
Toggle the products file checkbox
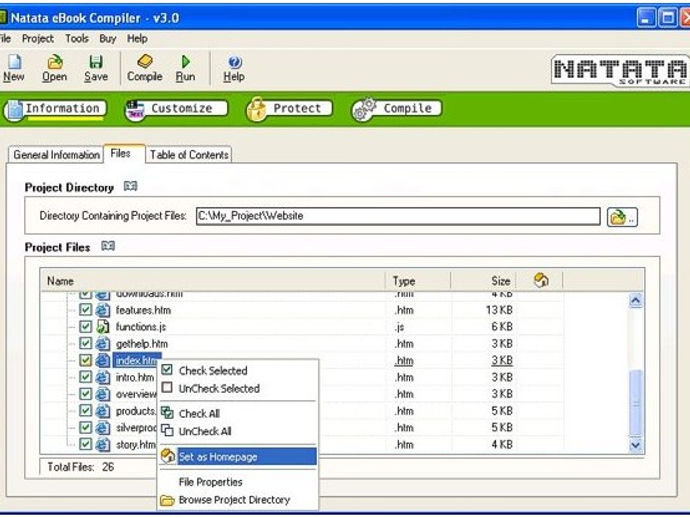pos(85,410)
